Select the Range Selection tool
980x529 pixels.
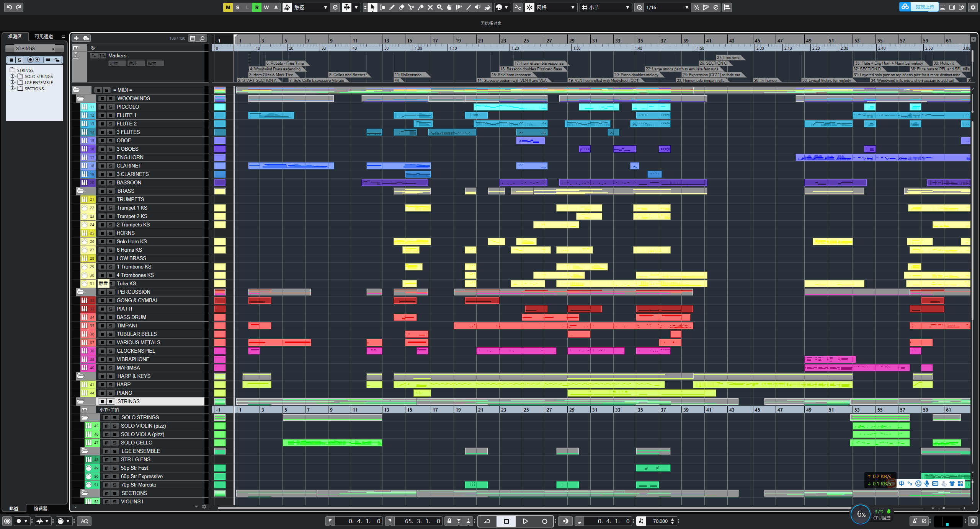coord(382,7)
